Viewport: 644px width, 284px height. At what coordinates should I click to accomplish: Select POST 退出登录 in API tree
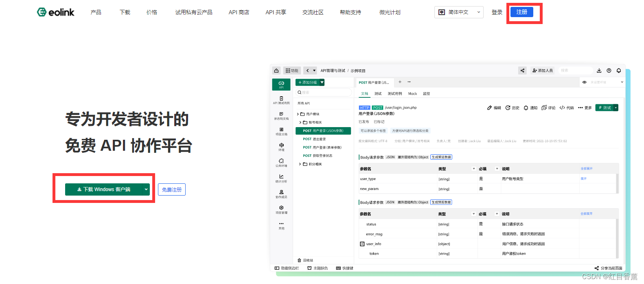click(314, 139)
